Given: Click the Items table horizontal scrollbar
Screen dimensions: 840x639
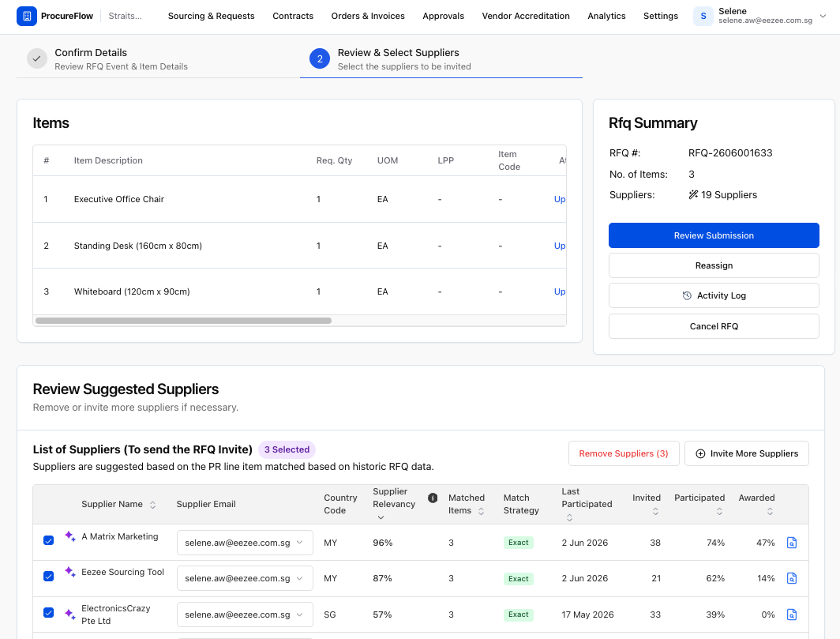Looking at the screenshot, I should point(183,321).
